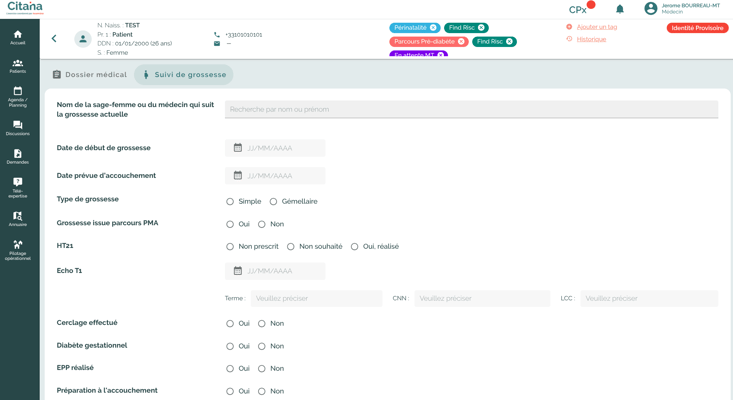Open the Echo T1 date picker

coord(238,271)
